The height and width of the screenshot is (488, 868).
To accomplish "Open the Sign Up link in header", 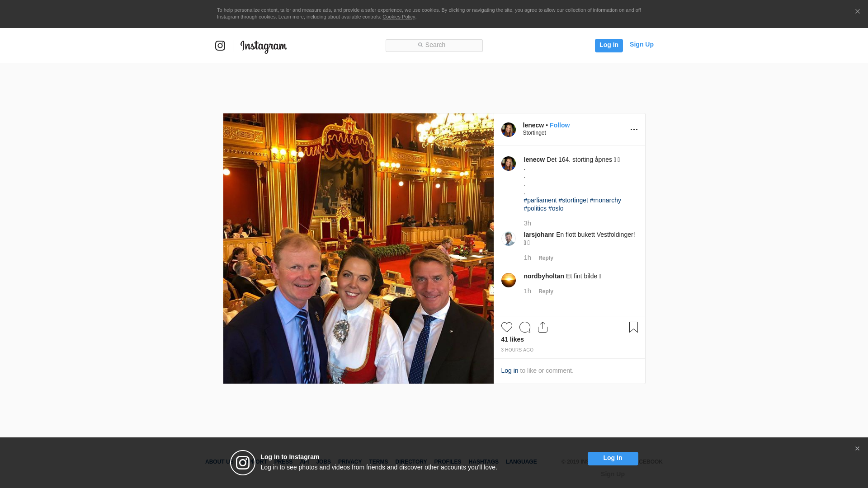I will point(642,44).
